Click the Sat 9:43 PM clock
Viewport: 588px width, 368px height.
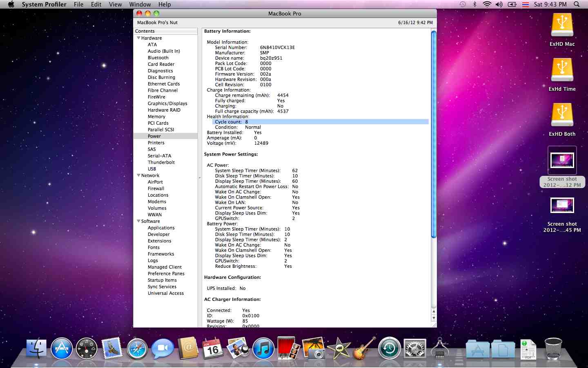point(550,4)
